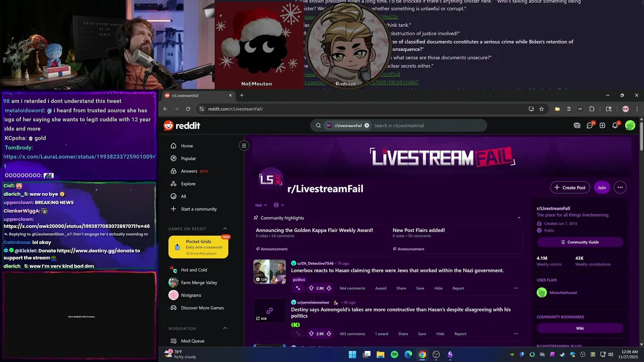Viewport: 644px width, 362px height.
Task: Save the Destiny says Asmongold post
Action: click(422, 333)
